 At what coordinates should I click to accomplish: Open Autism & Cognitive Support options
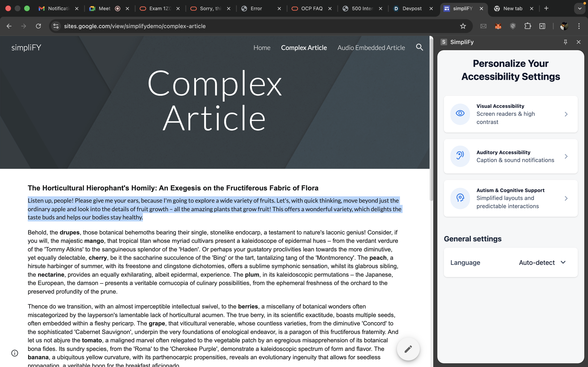coord(510,198)
